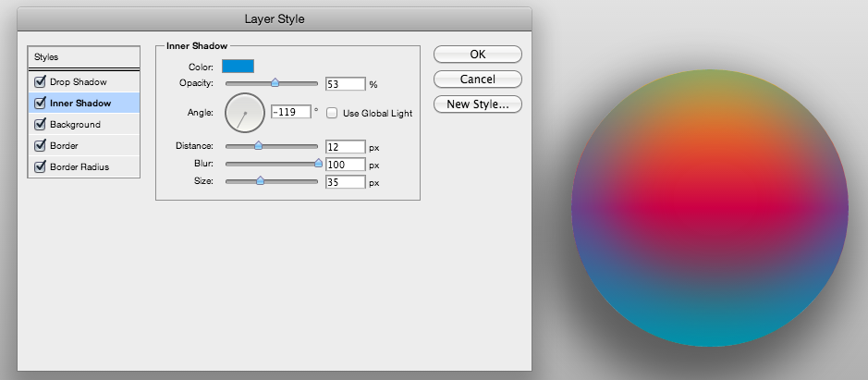This screenshot has height=380, width=868.
Task: Open the blue Color swatch picker
Action: [x=238, y=67]
